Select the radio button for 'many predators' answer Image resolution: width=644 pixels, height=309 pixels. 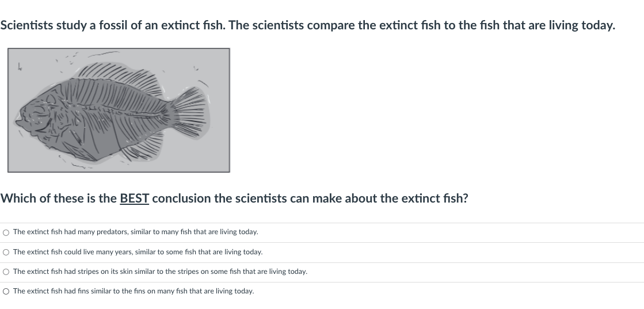(x=6, y=232)
